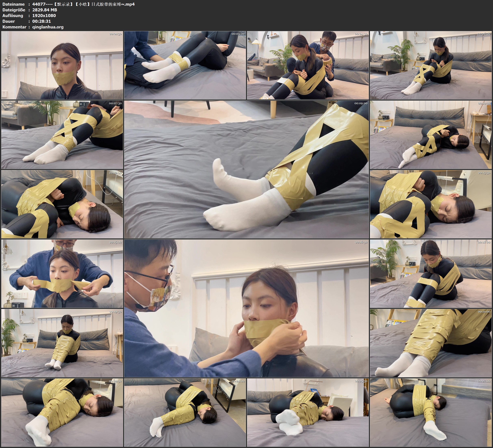Select the frame marked 00:12:00
This screenshot has width=493, height=448.
pyautogui.click(x=62, y=204)
